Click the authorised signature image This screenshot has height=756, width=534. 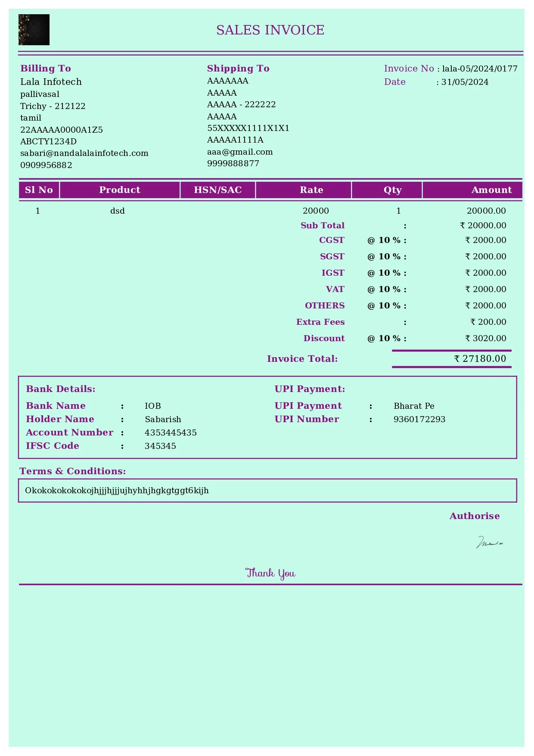(x=490, y=542)
